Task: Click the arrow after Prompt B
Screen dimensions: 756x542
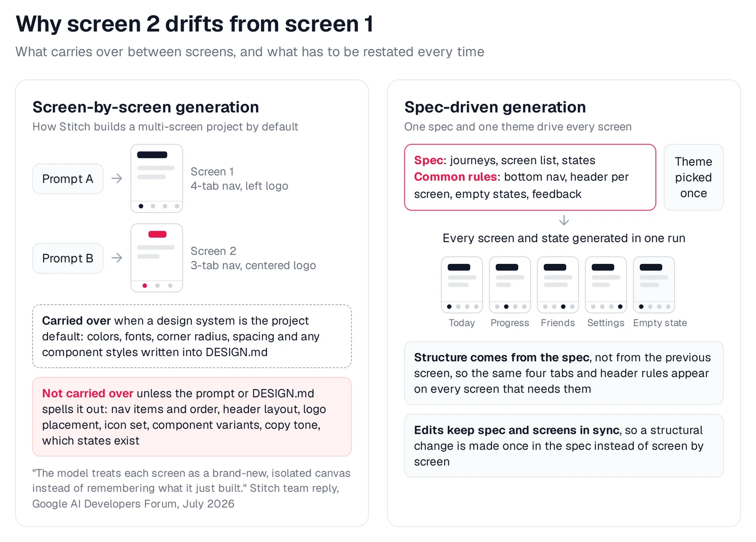Action: click(117, 258)
